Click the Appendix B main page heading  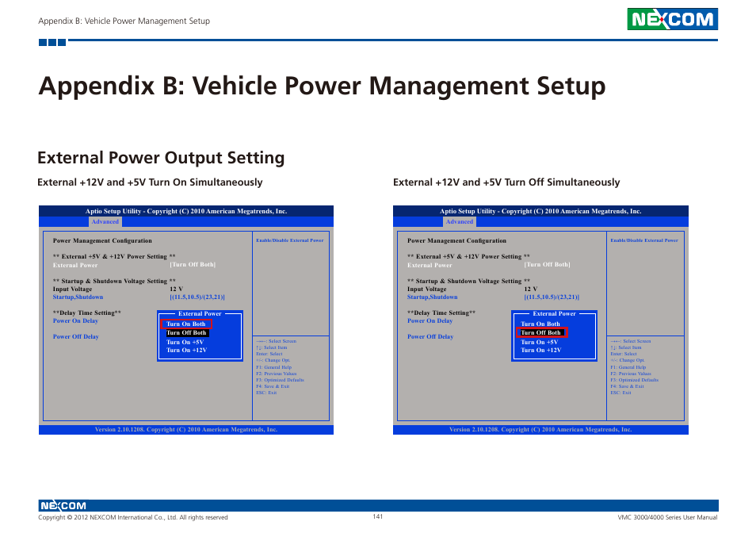322,86
